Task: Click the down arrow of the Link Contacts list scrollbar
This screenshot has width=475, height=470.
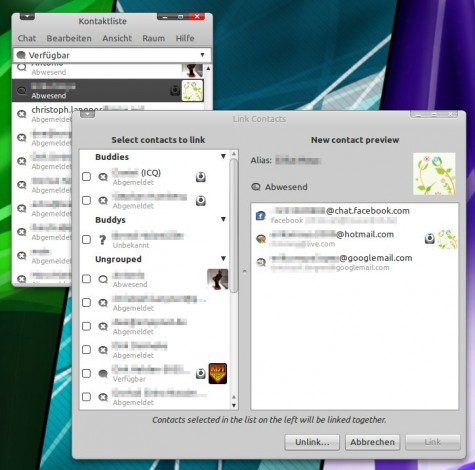Action: 234,405
